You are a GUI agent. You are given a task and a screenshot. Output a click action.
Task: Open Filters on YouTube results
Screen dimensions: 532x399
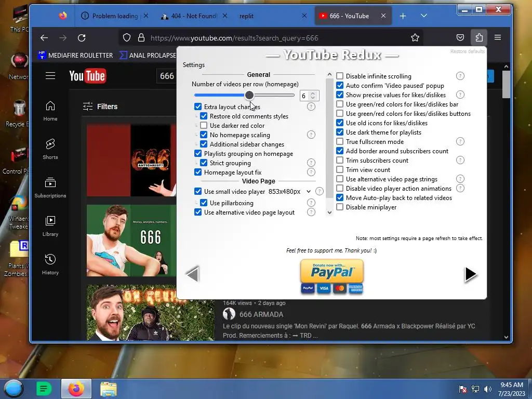coord(100,107)
